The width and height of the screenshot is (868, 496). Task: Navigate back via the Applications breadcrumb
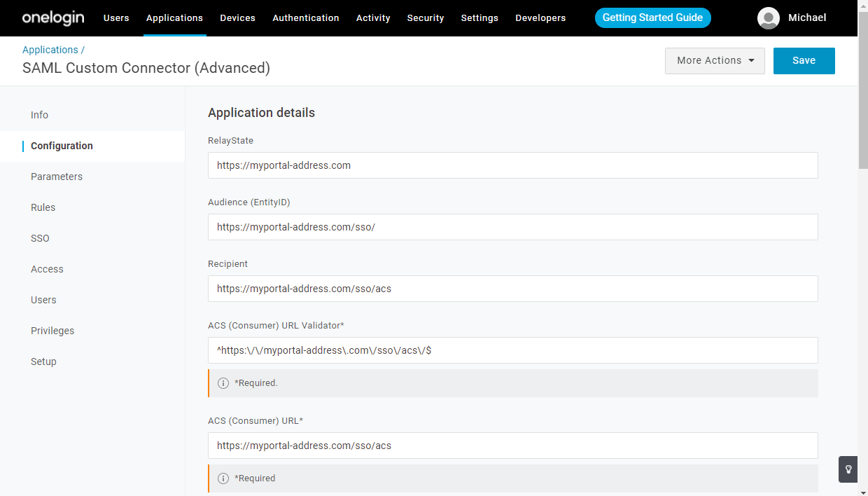point(49,49)
